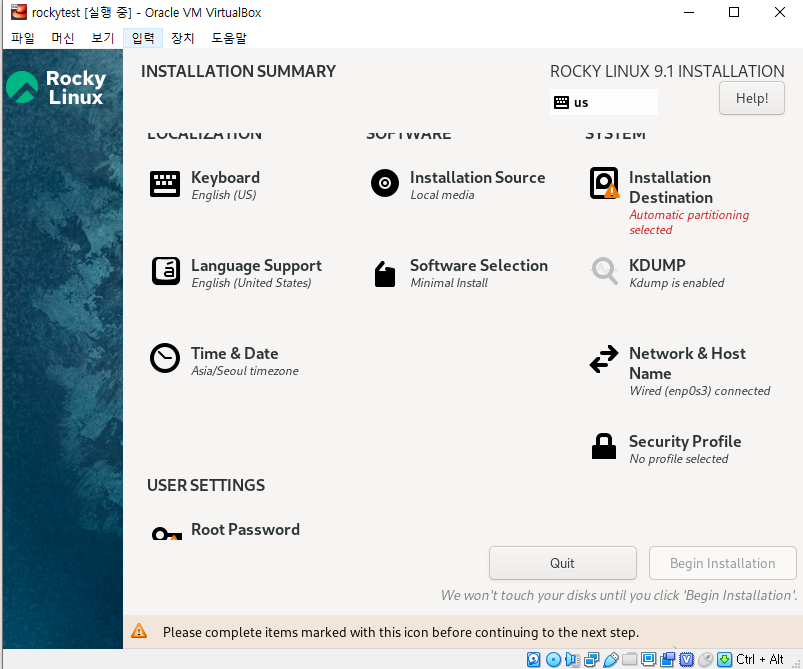This screenshot has height=669, width=803.
Task: Click 'Kdump is enabled' text
Action: 677,283
